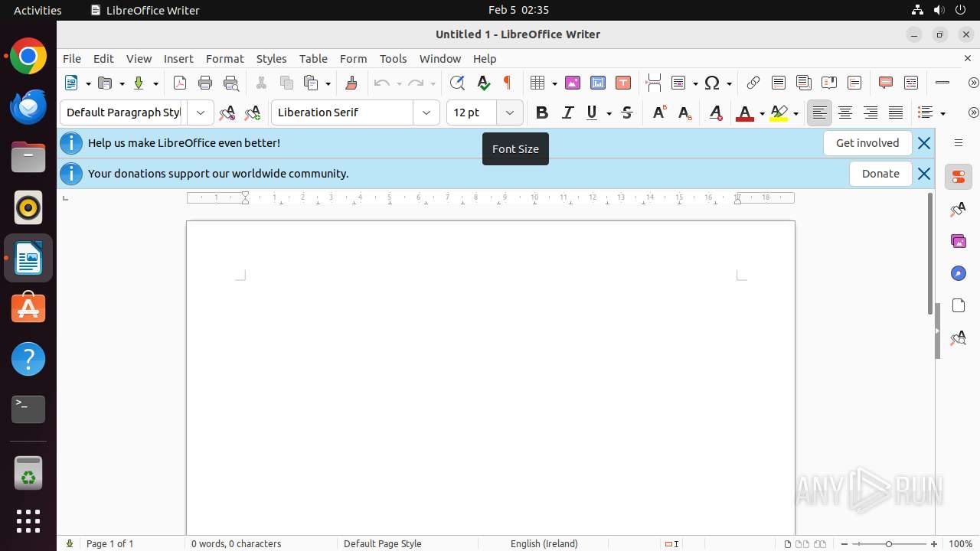Screen dimensions: 980x551
Task: Toggle subscript formatting
Action: point(685,112)
